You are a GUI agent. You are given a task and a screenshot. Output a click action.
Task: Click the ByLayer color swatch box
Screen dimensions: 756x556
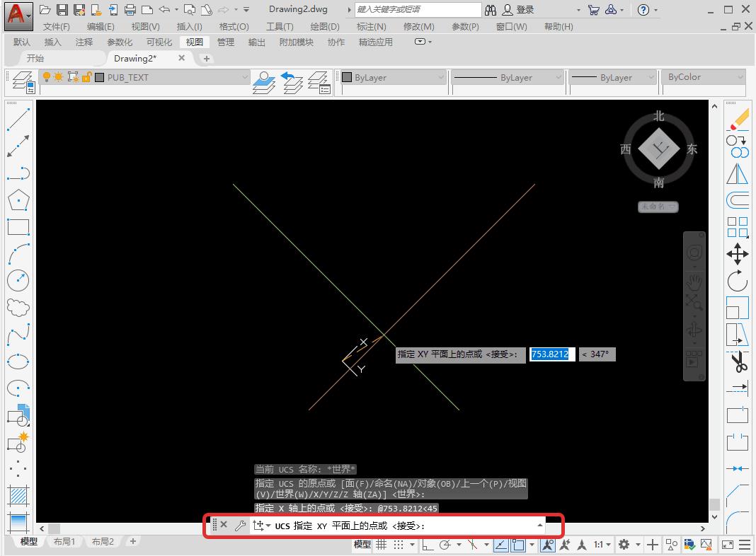tap(347, 77)
